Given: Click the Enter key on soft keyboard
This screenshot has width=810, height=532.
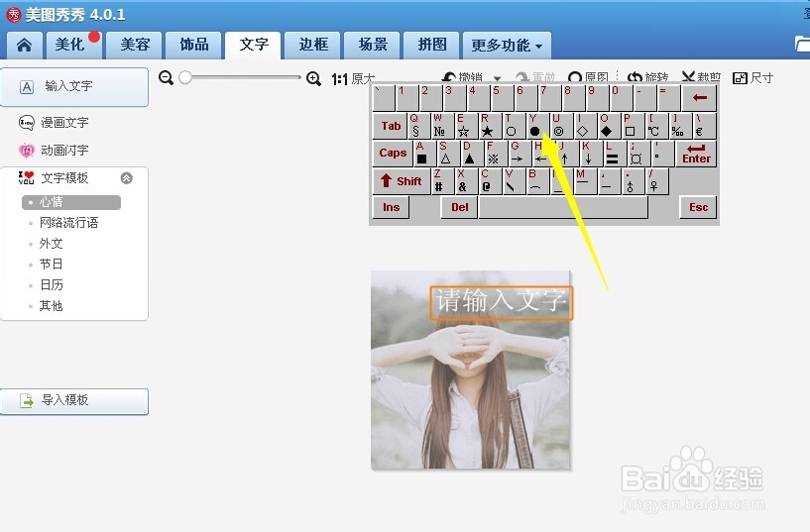Looking at the screenshot, I should [x=696, y=154].
